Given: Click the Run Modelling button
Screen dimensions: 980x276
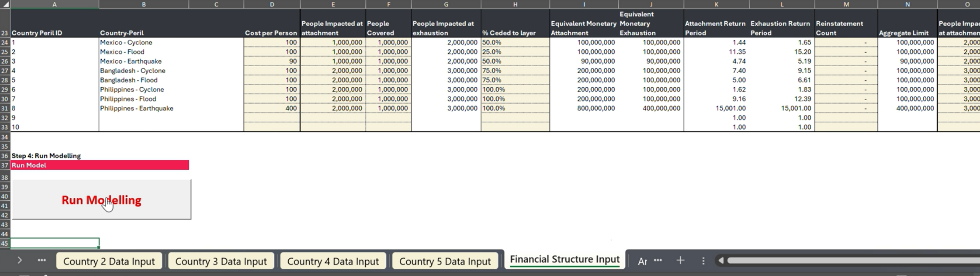Looking at the screenshot, I should (102, 200).
